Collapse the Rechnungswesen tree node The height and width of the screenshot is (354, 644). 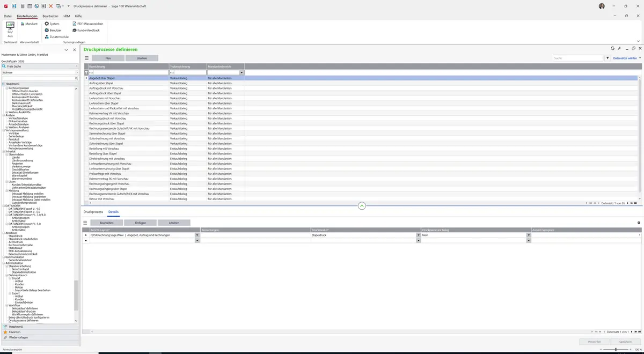[6, 88]
